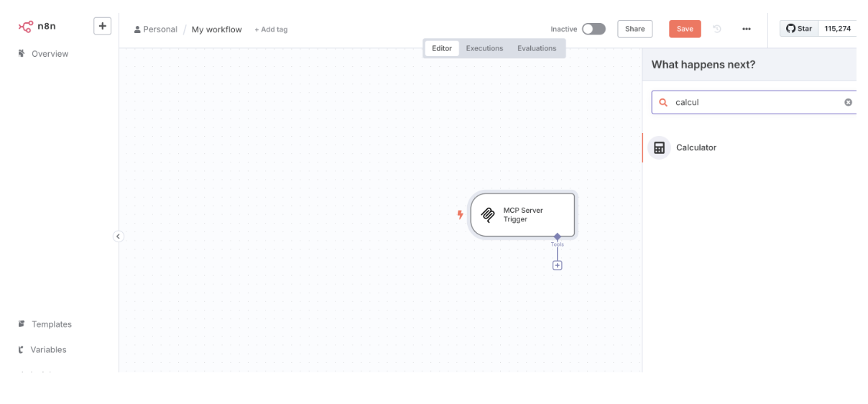Open the Variables section
Screen dimensions: 868x404
(48, 350)
